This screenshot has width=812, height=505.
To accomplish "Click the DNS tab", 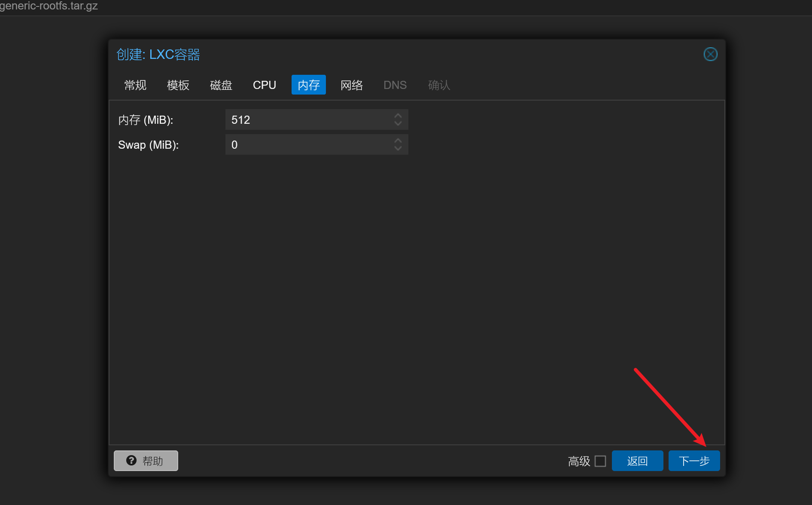I will pyautogui.click(x=395, y=85).
